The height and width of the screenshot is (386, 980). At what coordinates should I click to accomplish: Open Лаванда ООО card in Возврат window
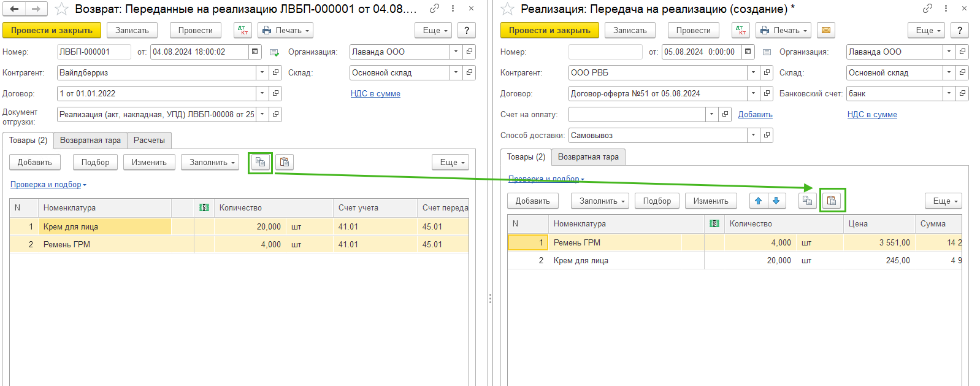(470, 52)
